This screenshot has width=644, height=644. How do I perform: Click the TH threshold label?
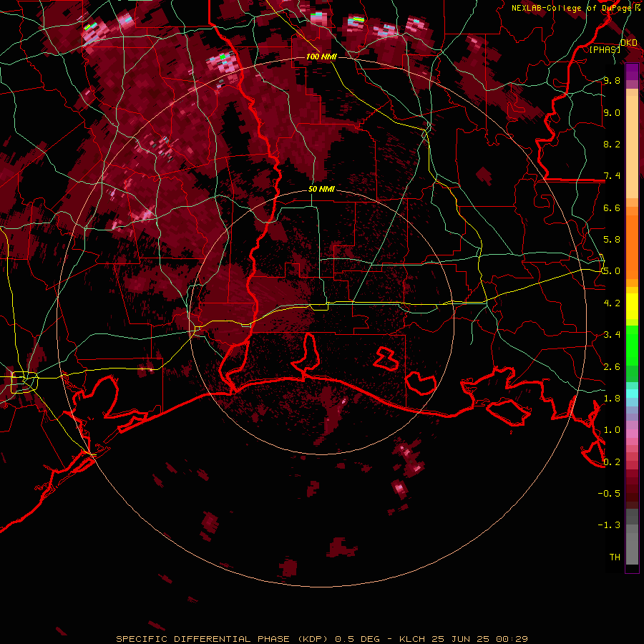coord(615,557)
